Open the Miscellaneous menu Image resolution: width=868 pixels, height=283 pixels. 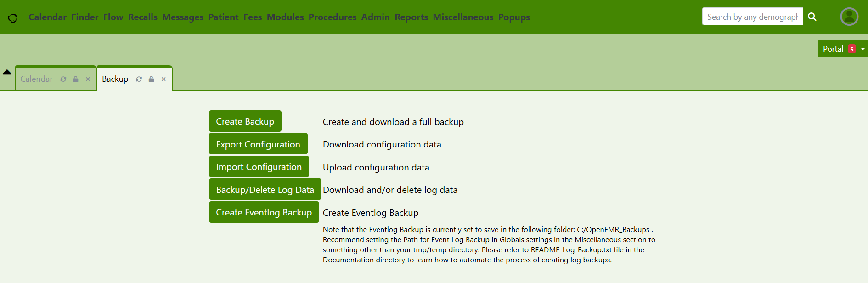(x=462, y=17)
